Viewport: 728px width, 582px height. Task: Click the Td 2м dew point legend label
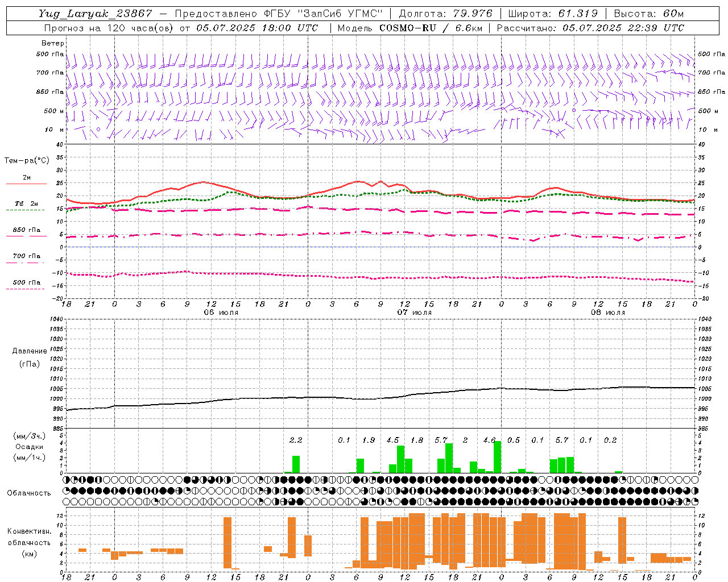coord(27,203)
